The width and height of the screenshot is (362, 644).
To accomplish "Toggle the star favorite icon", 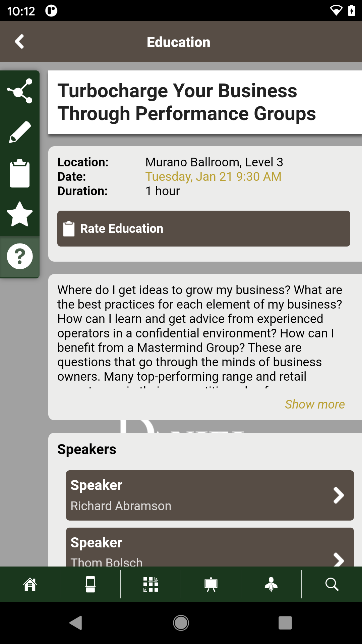I will click(x=20, y=214).
